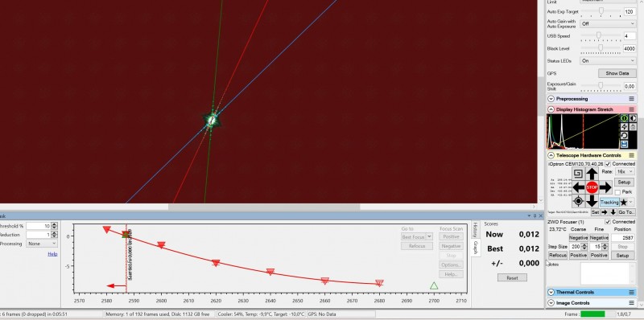The width and height of the screenshot is (644, 320).
Task: Click Coarse Negative focuser button
Action: 578,237
